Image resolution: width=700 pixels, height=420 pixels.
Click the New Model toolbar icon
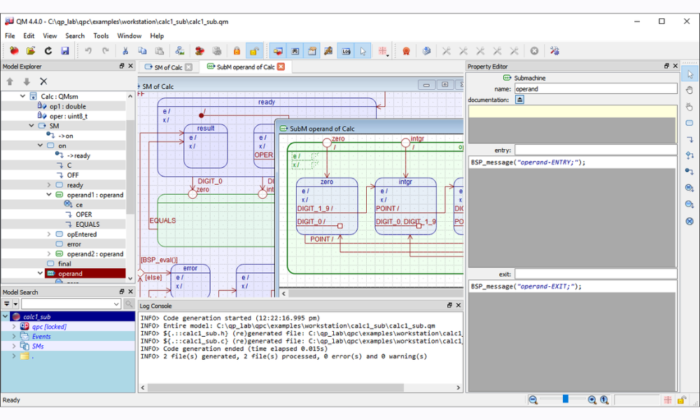click(x=14, y=51)
